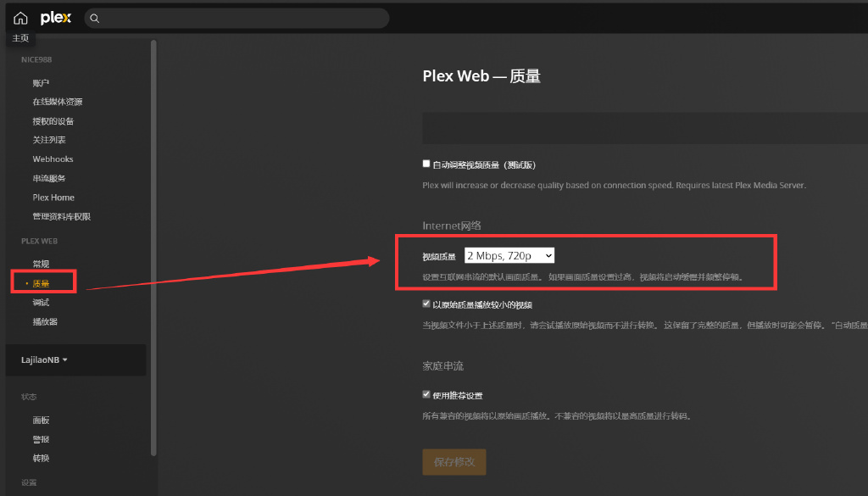868x496 pixels.
Task: Toggle 以原始质量播放较小的视频 checkbox
Action: 426,304
